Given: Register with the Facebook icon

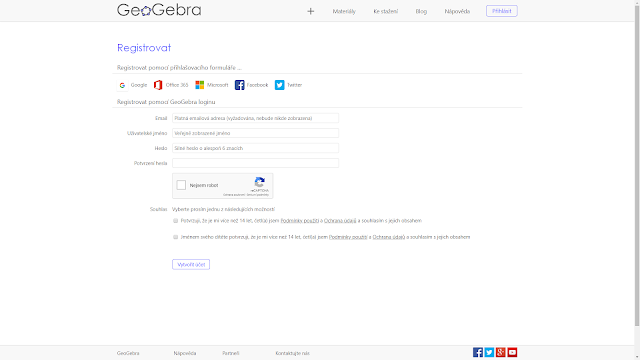Looking at the screenshot, I should click(240, 85).
